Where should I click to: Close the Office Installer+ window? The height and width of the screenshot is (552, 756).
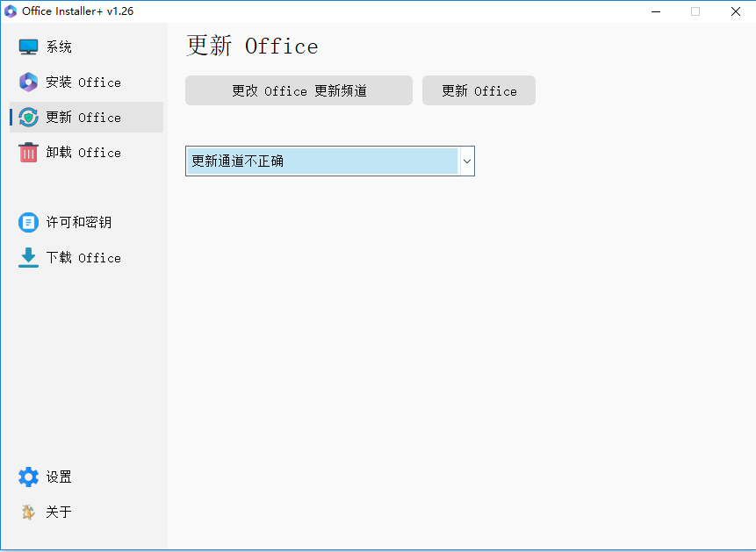pyautogui.click(x=736, y=11)
